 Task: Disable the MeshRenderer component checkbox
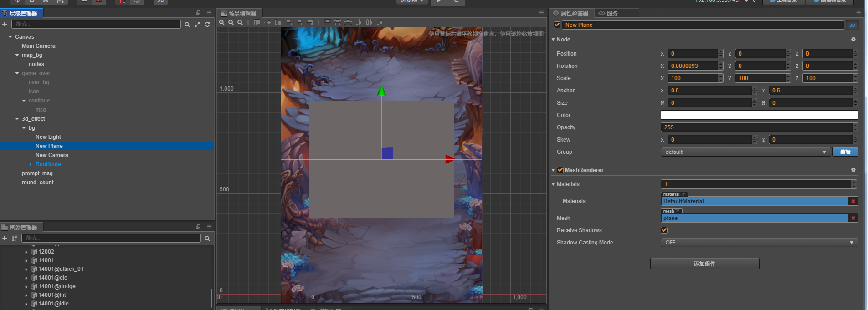point(560,170)
